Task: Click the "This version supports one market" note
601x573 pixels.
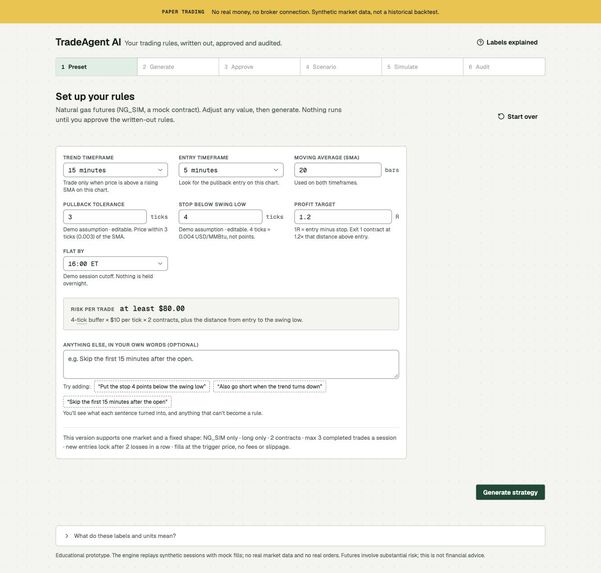Action: 230,442
